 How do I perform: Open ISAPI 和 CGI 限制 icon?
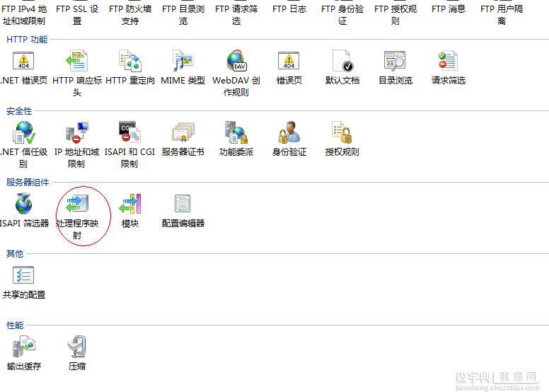click(129, 132)
